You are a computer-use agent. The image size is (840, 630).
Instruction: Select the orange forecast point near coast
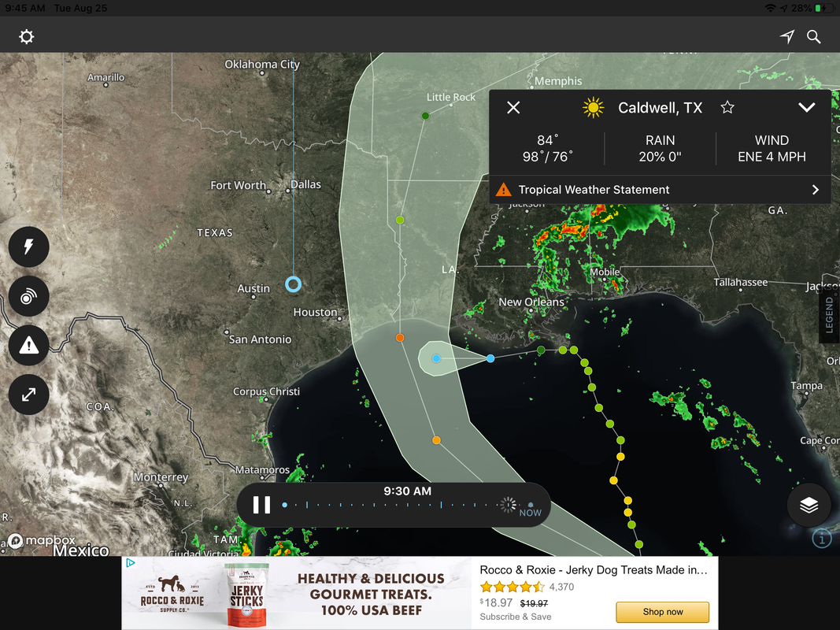pos(400,338)
